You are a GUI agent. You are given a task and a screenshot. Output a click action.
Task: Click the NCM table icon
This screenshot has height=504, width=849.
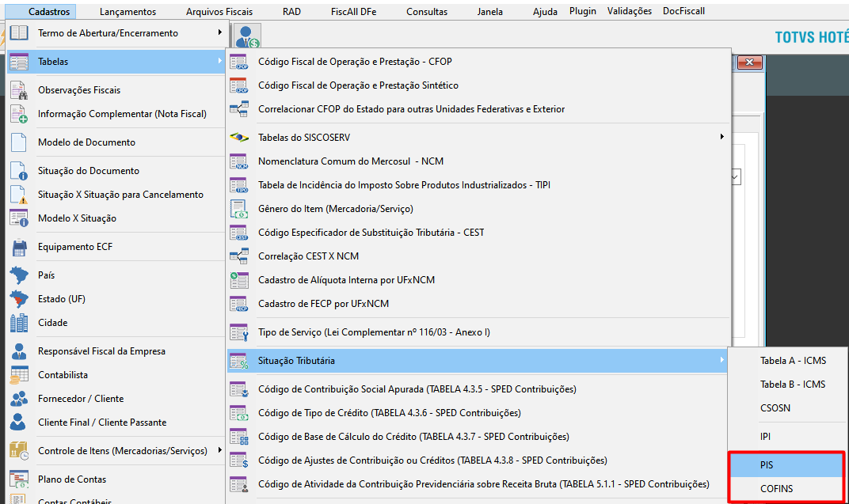coord(239,161)
